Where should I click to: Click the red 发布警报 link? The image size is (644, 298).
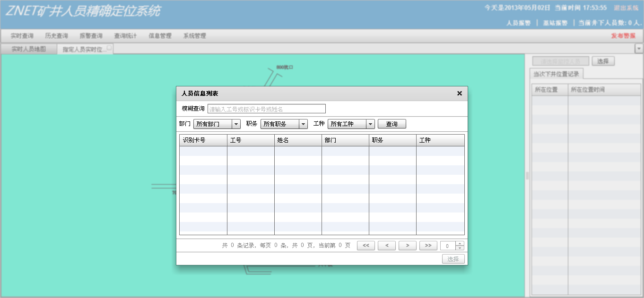click(623, 36)
